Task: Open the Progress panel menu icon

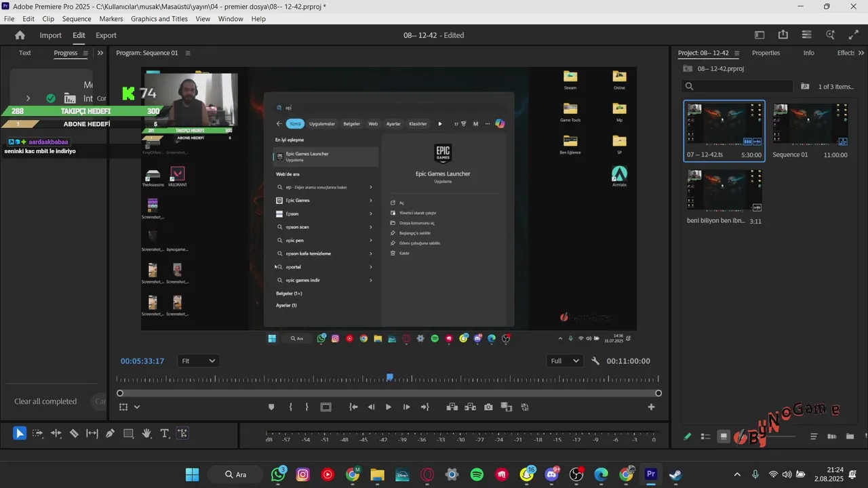Action: point(85,53)
